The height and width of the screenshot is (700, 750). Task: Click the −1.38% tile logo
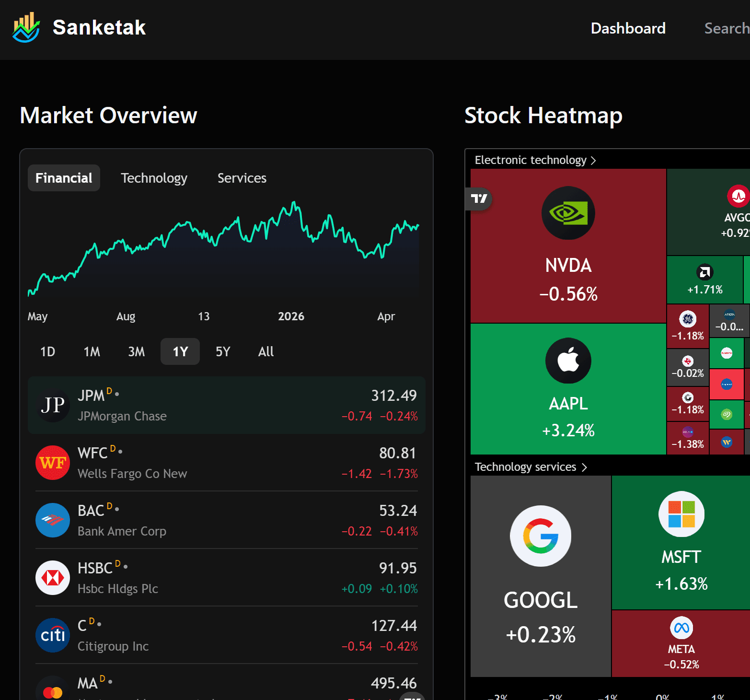click(688, 432)
